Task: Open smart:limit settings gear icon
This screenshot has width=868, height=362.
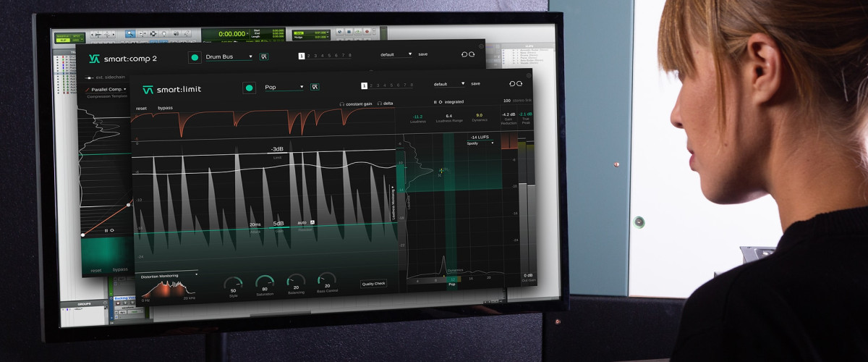Action: point(529,75)
